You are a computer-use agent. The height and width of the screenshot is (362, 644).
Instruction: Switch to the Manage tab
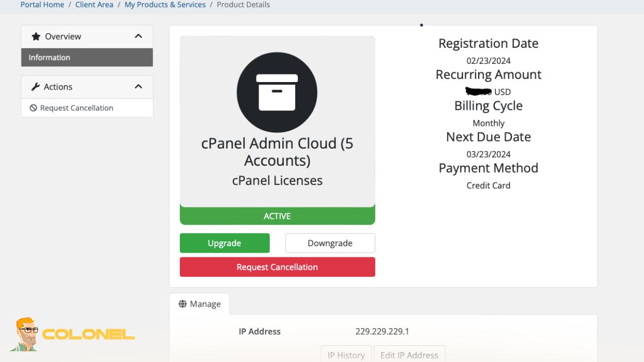200,304
